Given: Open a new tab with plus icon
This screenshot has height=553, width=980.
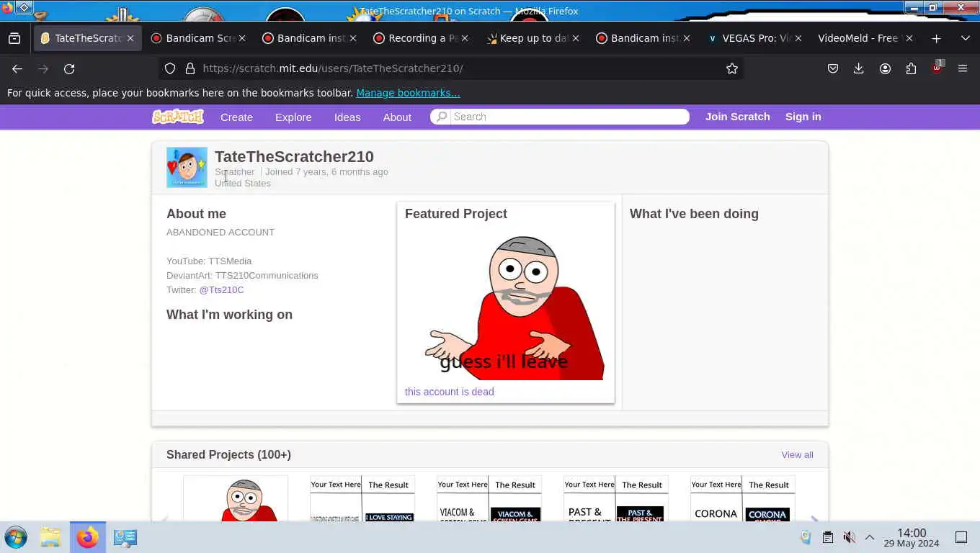Looking at the screenshot, I should (936, 38).
